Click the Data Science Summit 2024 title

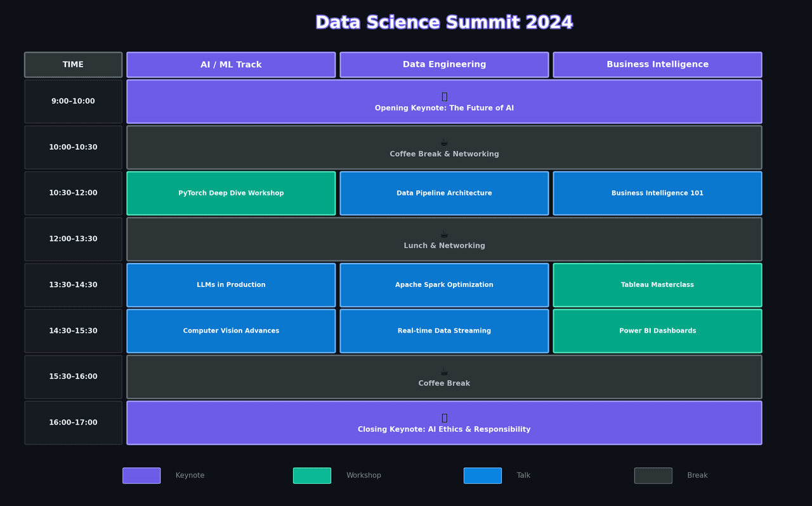tap(443, 21)
